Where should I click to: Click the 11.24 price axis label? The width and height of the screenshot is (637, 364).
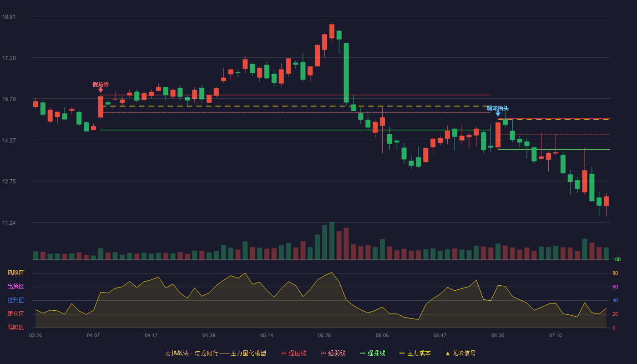[x=9, y=223]
